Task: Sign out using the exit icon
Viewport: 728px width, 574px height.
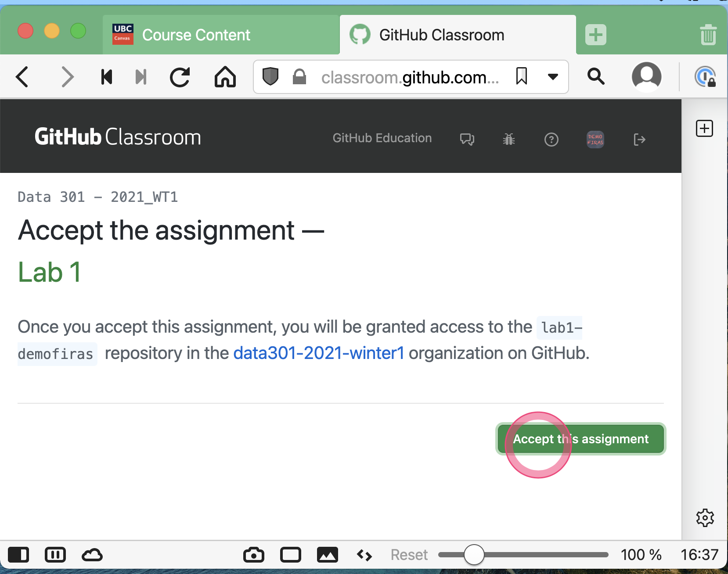Action: (x=639, y=140)
